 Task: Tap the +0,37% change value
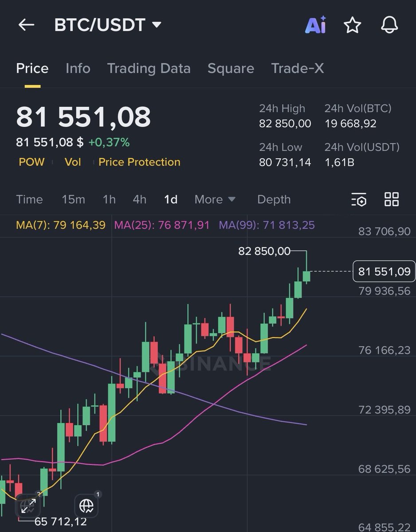pyautogui.click(x=109, y=142)
